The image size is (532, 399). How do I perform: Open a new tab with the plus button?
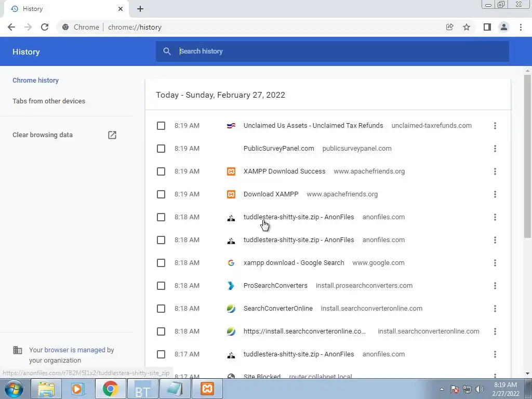140,9
